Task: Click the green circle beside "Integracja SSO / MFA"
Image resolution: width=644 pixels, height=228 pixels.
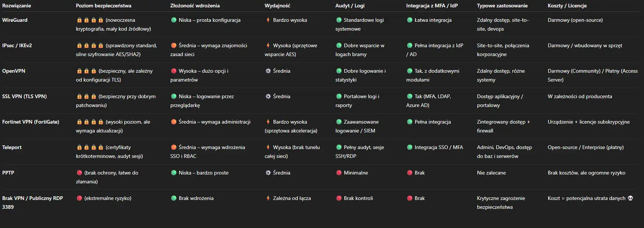Action: tap(410, 147)
